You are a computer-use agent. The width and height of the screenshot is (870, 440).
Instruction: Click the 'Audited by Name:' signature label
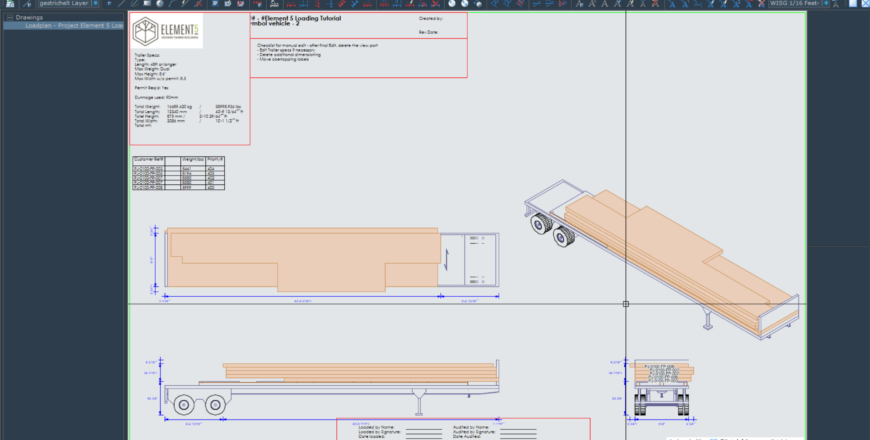(x=472, y=427)
